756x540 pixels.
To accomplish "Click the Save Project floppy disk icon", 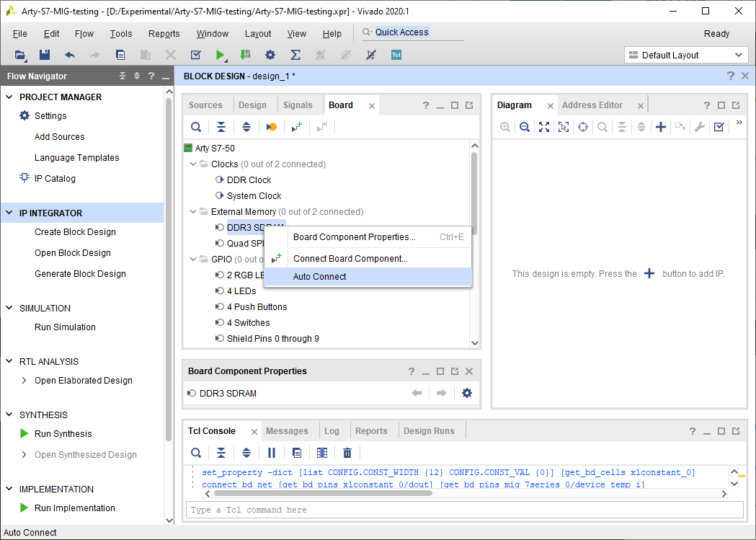I will [45, 55].
